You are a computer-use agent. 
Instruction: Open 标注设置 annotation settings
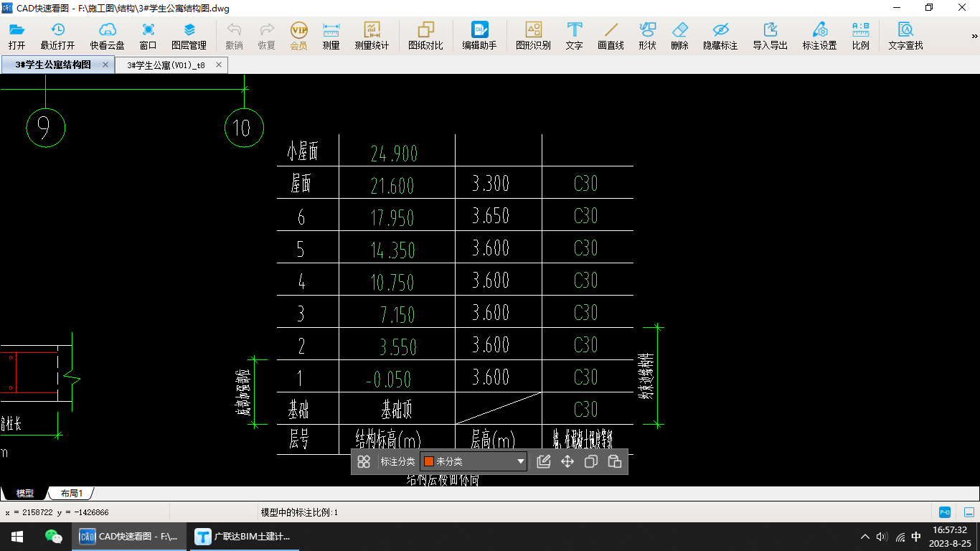coord(819,36)
